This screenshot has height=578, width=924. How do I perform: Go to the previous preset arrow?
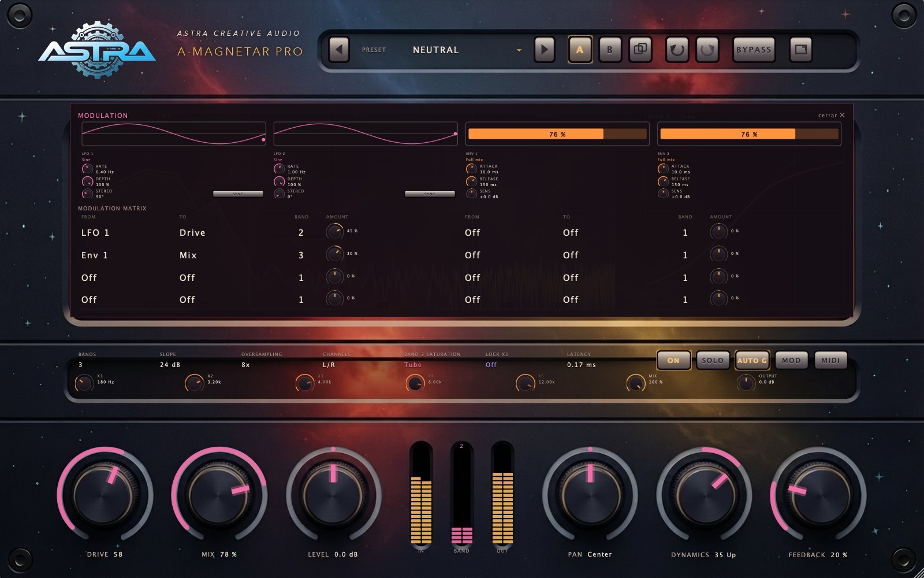pos(339,50)
